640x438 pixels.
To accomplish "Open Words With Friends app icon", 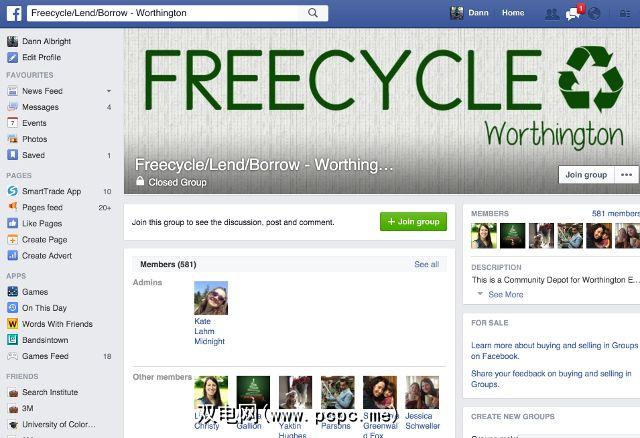I will (x=13, y=324).
